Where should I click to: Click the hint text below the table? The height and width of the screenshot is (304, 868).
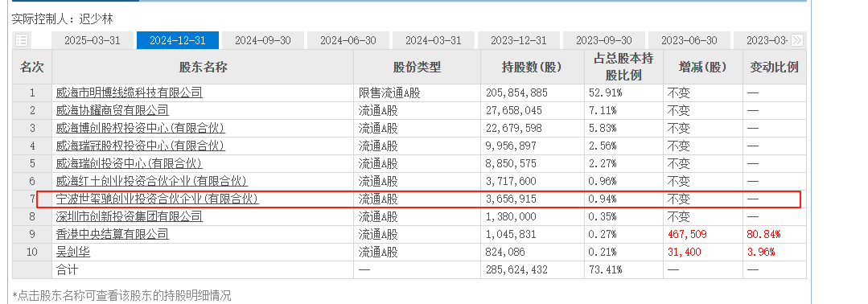tap(121, 295)
